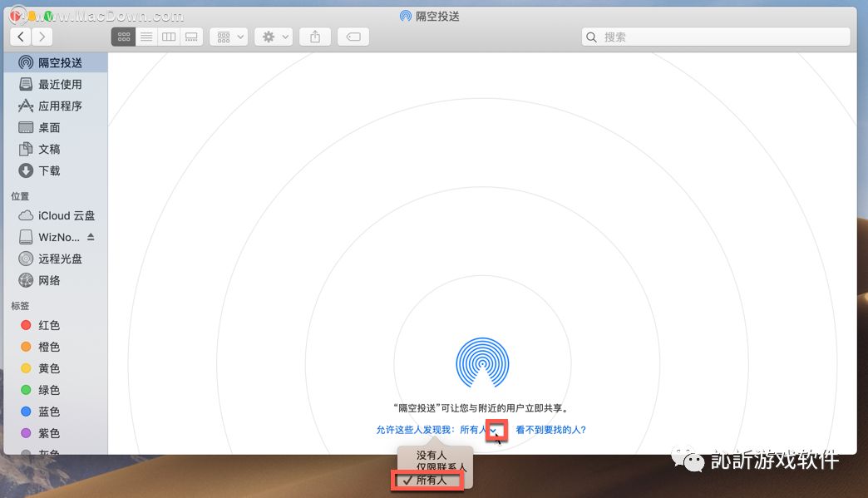
Task: Go back with the left arrow button
Action: pos(21,37)
